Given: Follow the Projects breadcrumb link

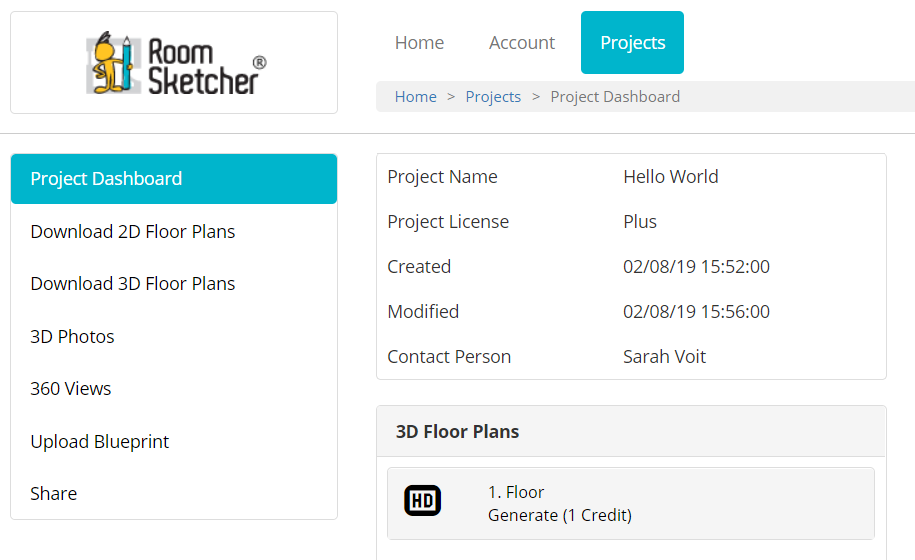Looking at the screenshot, I should (493, 97).
